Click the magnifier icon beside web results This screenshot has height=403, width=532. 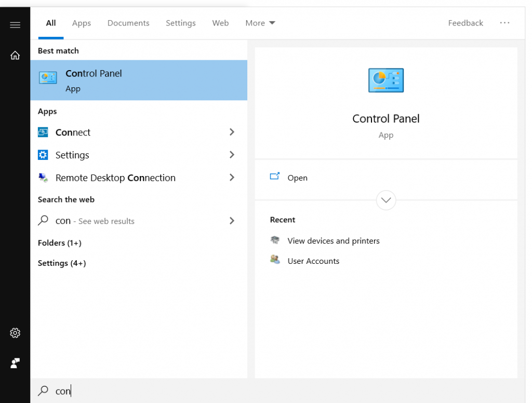tap(43, 221)
